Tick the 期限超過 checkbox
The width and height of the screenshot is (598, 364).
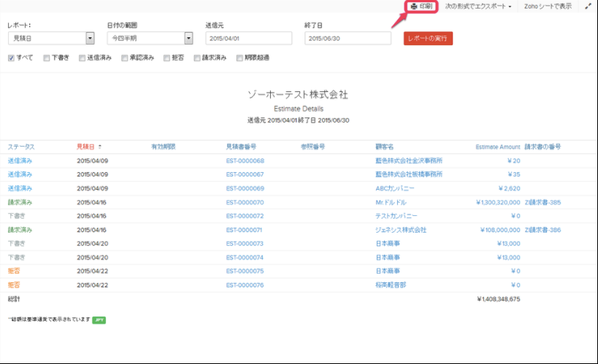(x=239, y=58)
